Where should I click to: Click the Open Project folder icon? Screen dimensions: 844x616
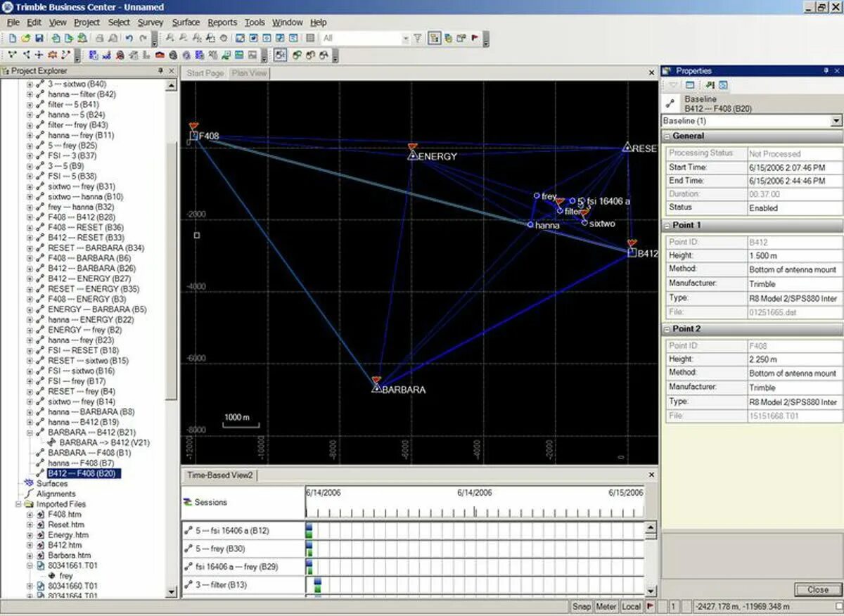[x=25, y=38]
